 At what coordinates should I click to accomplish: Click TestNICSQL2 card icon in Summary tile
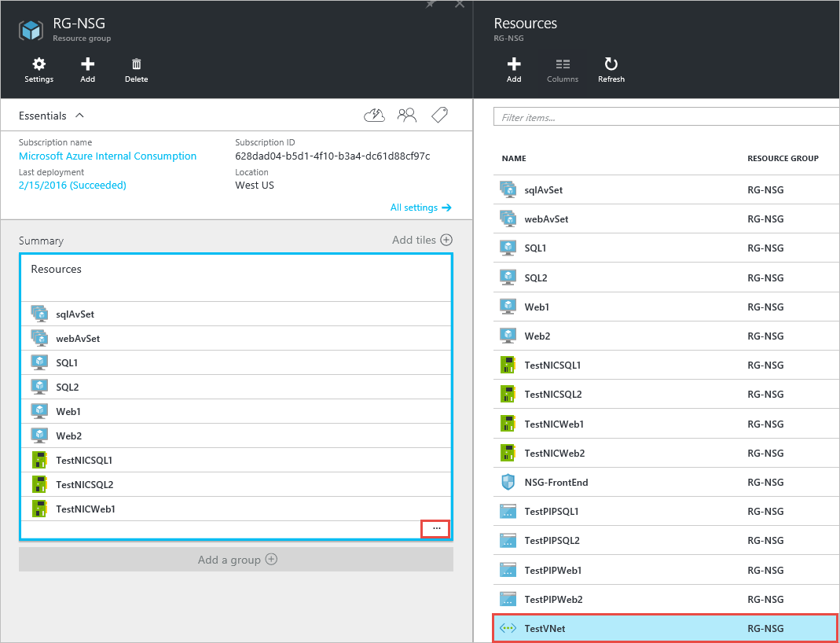tap(39, 484)
